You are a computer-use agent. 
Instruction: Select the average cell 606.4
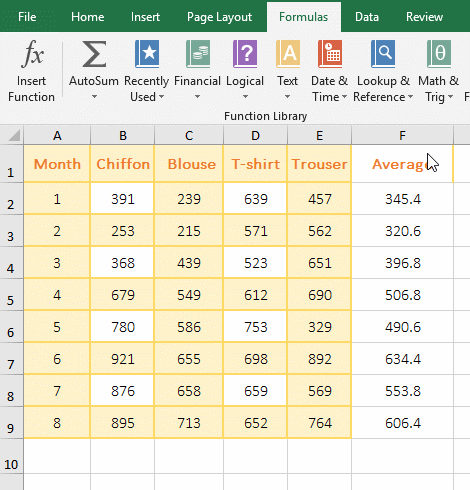[403, 423]
